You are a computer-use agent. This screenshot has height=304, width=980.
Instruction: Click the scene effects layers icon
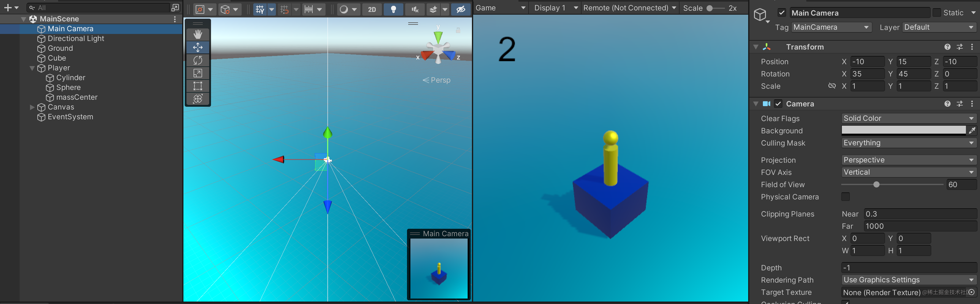[x=433, y=9]
